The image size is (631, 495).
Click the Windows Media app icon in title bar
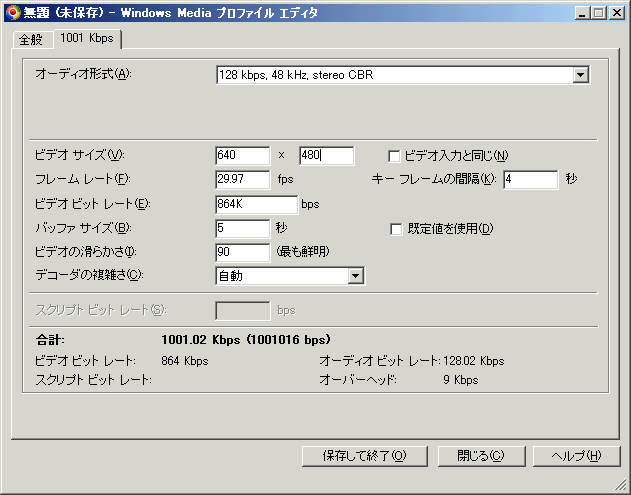[11, 12]
